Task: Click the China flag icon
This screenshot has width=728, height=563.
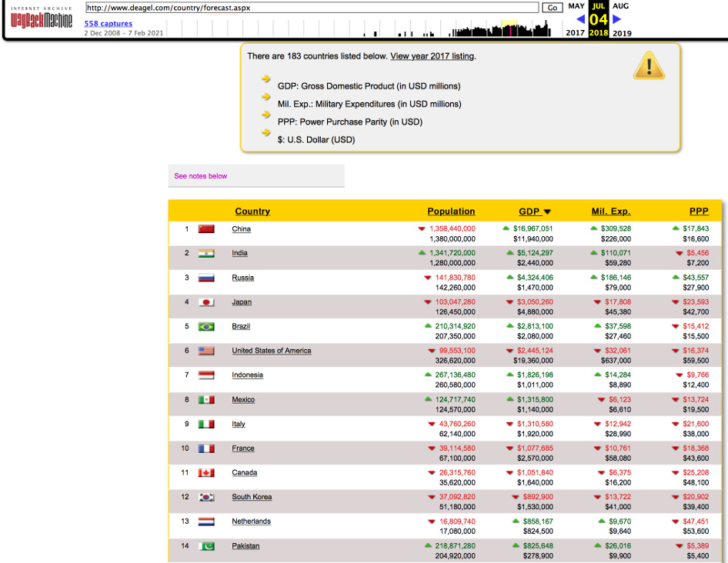Action: click(206, 229)
